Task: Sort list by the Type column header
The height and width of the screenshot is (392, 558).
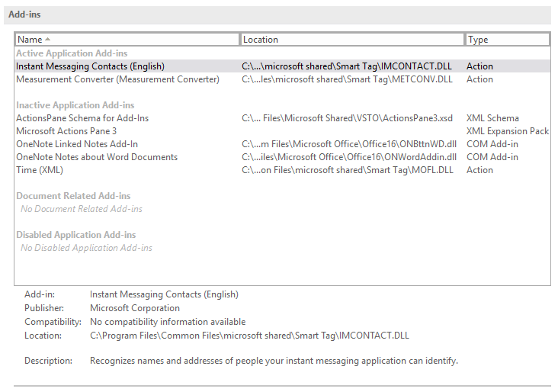Action: point(508,40)
